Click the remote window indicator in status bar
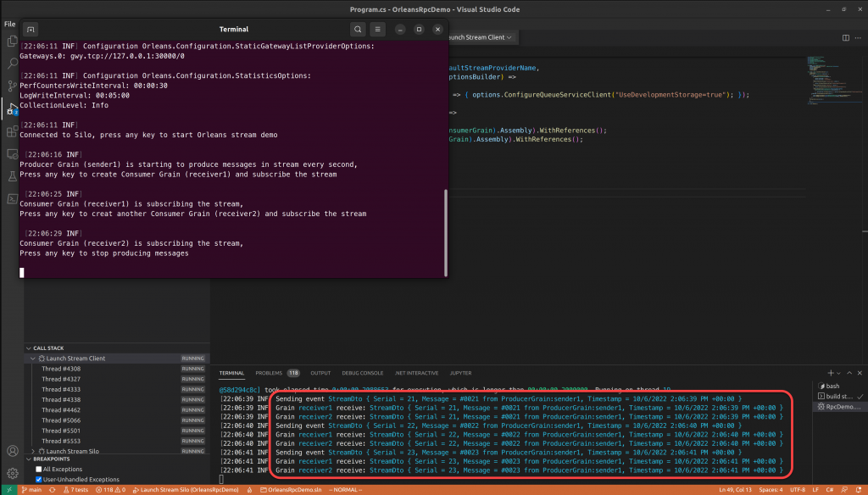This screenshot has height=495, width=868. (8, 489)
